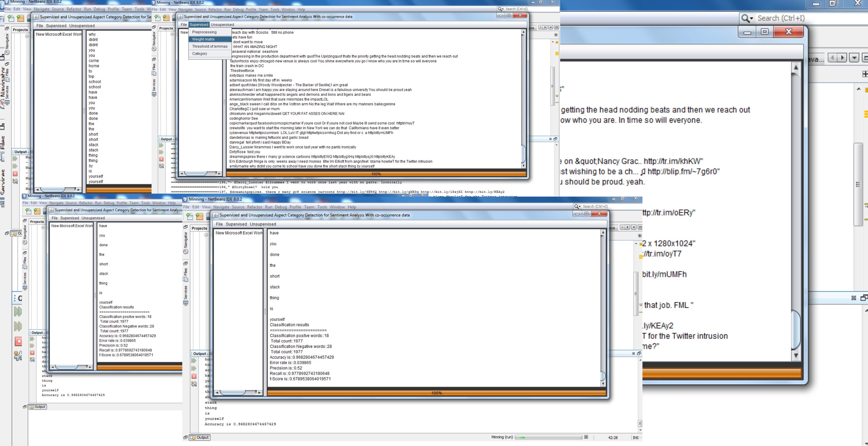Viewport: 868px width, 446px height.
Task: Open Output settings wrench icon in frontmost window
Action: 194,384
